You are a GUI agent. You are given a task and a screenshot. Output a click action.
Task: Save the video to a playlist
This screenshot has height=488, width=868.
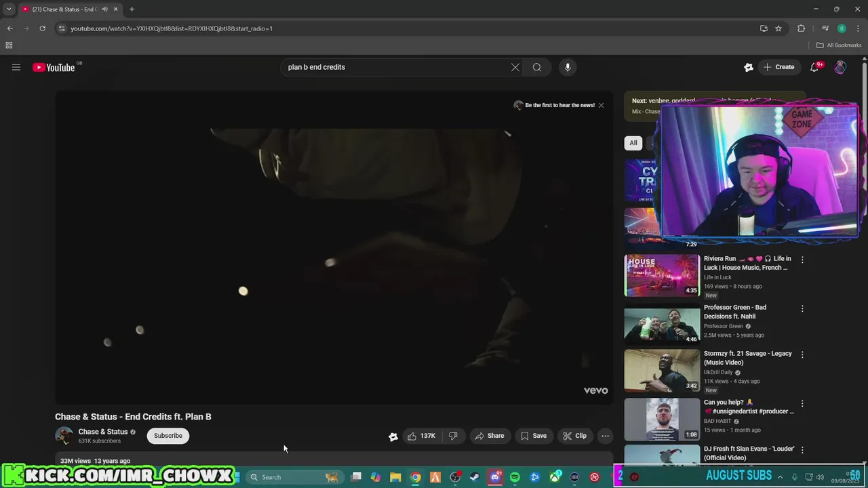pos(534,436)
